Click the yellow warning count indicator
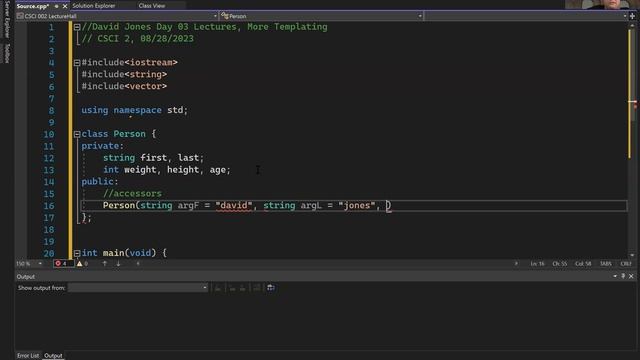 [83, 264]
